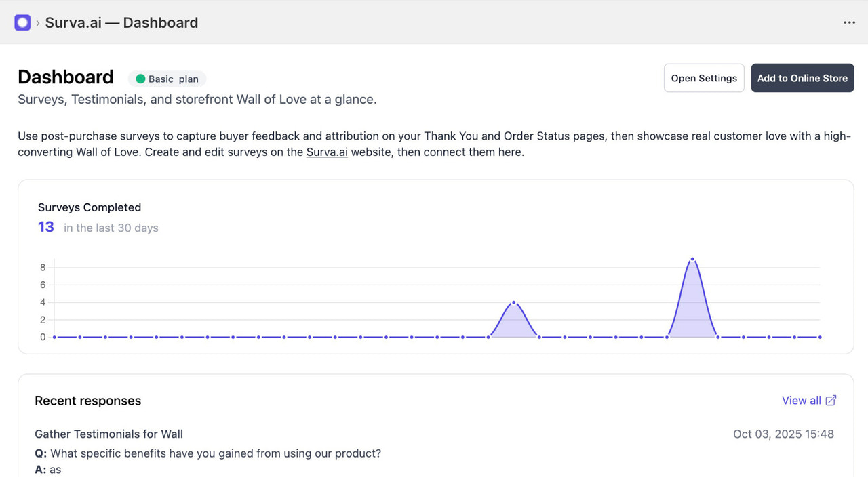The image size is (868, 488).
Task: Click the purple Surva.ai app icon
Action: tap(22, 22)
